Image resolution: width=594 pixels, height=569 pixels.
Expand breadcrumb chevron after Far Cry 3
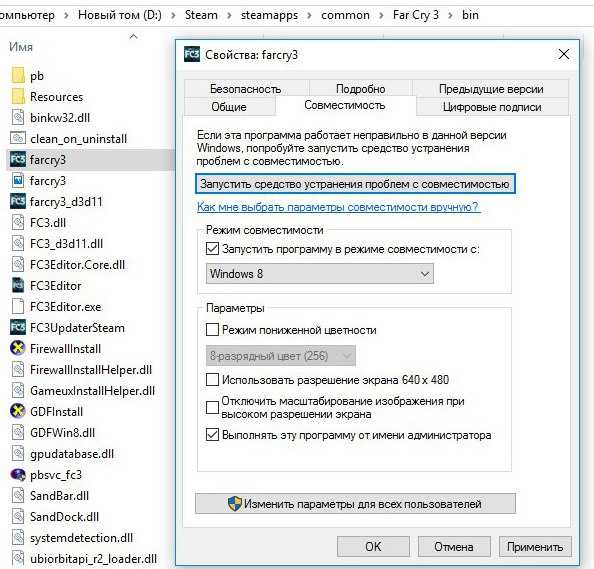[x=450, y=16]
